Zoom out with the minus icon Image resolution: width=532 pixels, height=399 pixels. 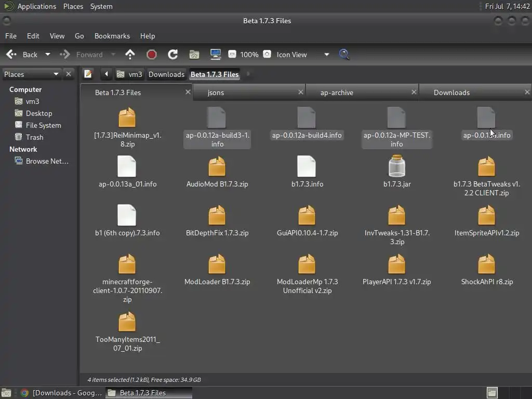tap(232, 54)
